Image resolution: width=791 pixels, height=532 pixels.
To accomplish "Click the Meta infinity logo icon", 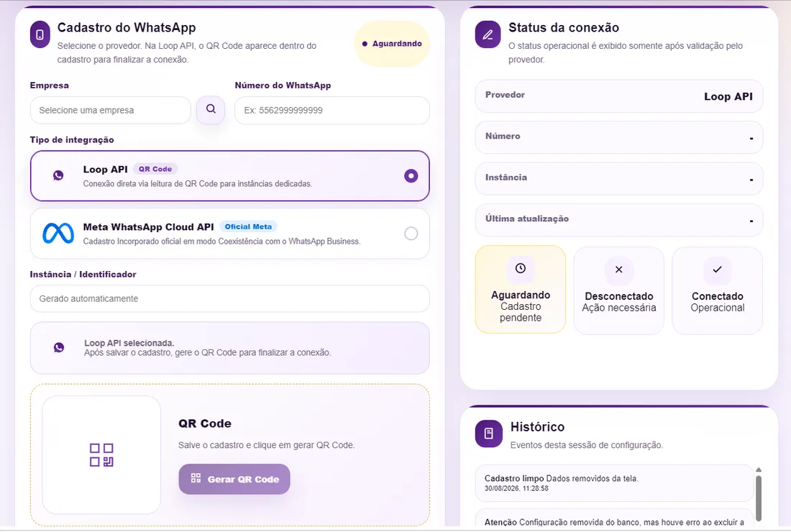I will (58, 233).
